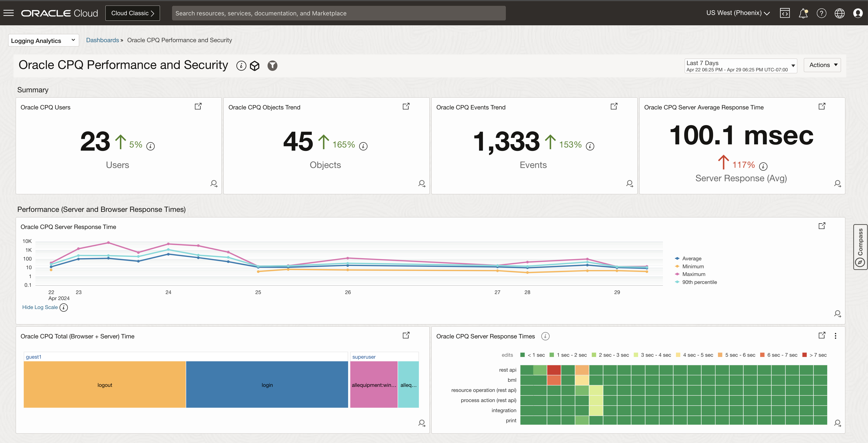Click the dashboard filter funnel icon
Viewport: 868px width, 443px height.
point(272,66)
